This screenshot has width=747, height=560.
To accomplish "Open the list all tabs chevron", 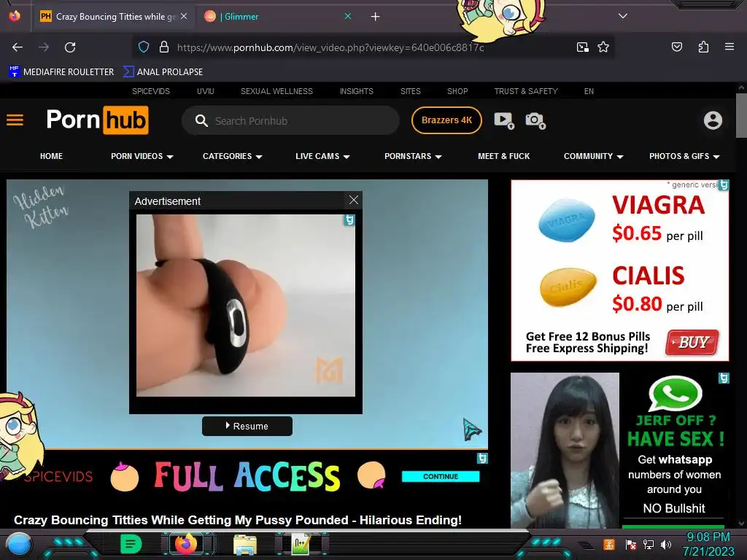I will 623,16.
